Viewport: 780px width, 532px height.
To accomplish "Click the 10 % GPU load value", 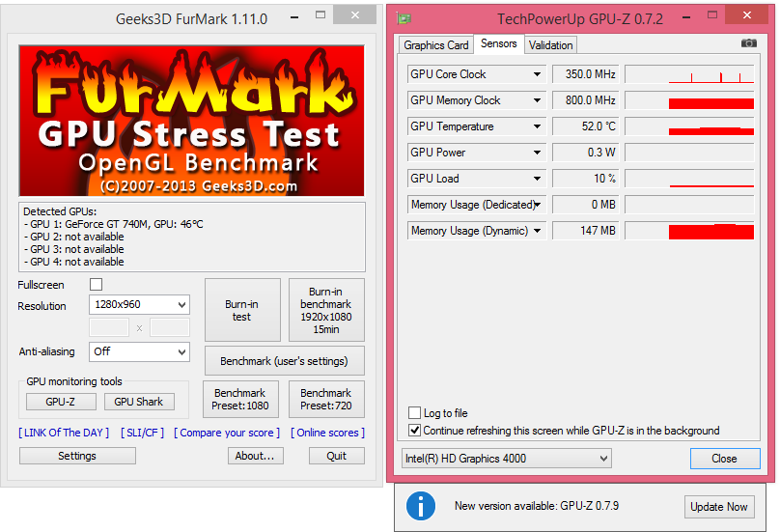I will (x=586, y=179).
